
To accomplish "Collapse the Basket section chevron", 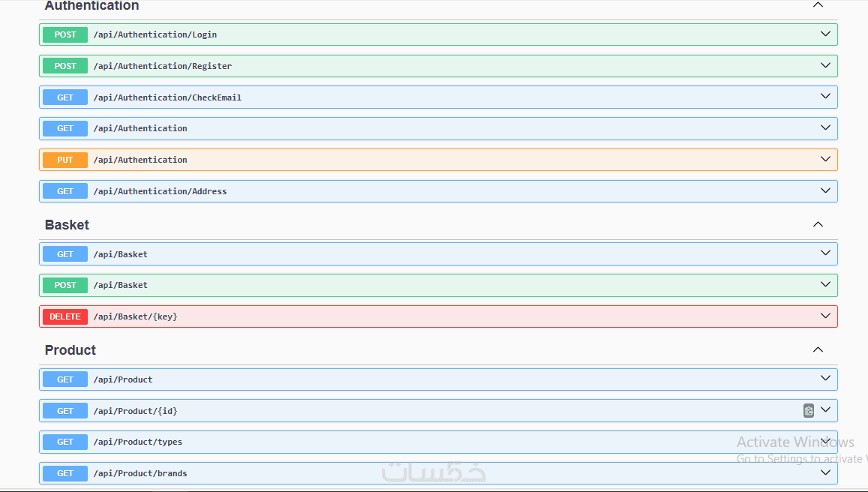I will click(818, 224).
